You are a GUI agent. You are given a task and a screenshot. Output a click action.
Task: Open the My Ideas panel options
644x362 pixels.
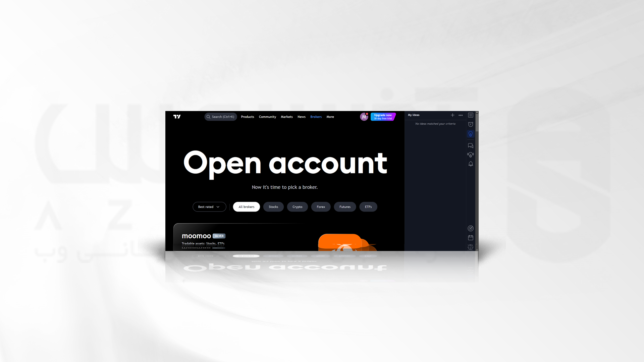coord(461,115)
